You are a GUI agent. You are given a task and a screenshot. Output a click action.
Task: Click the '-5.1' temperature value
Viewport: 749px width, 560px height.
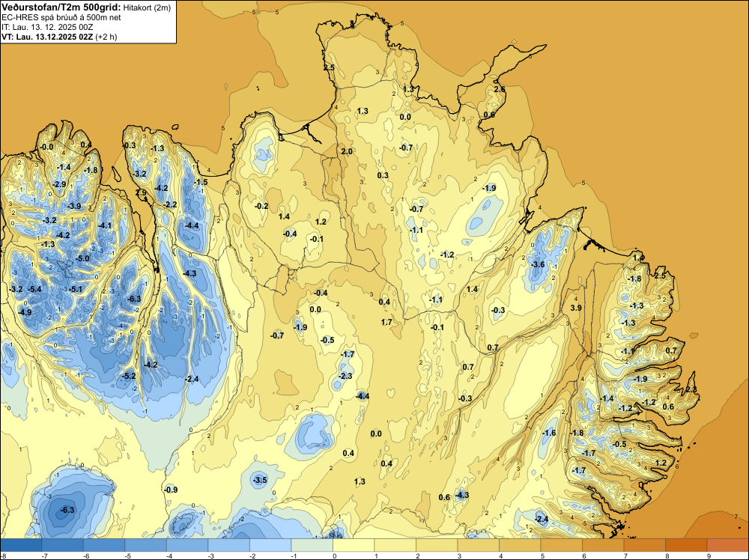76,289
